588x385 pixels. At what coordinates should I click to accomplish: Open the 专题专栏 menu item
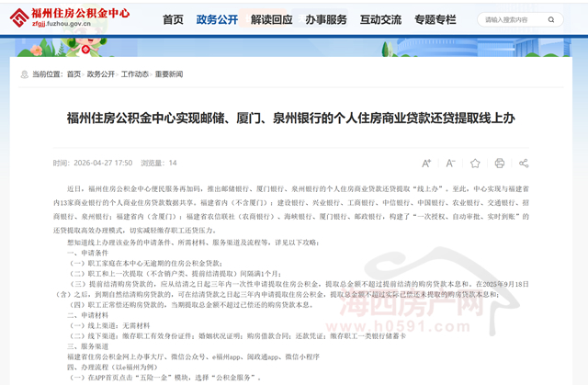click(x=435, y=19)
